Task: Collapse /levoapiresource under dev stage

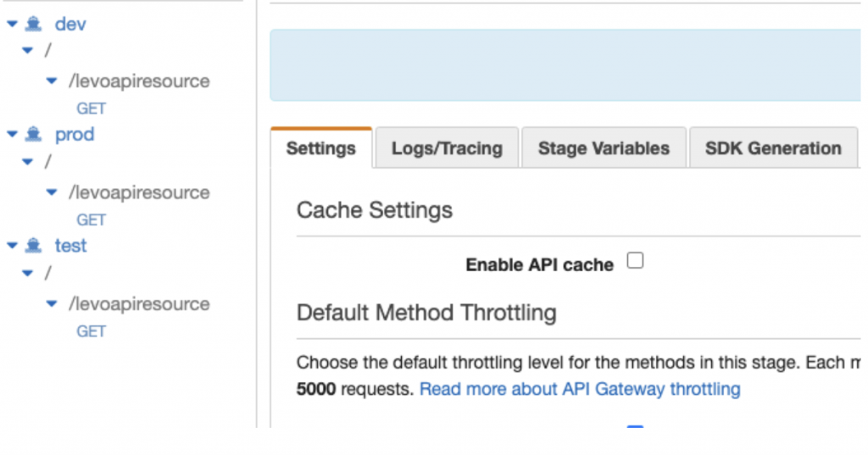Action: pos(52,81)
